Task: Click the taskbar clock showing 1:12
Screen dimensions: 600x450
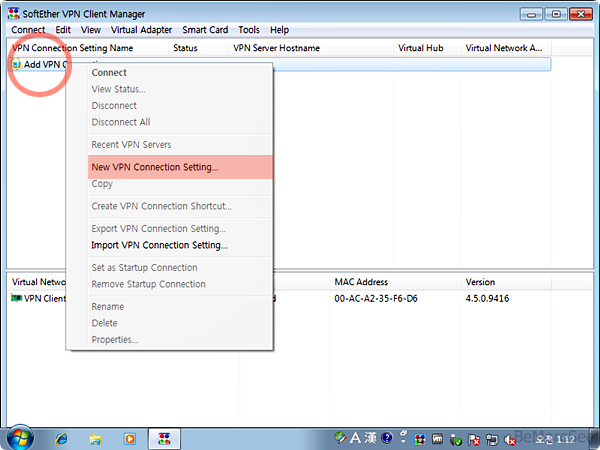Action: pos(556,439)
